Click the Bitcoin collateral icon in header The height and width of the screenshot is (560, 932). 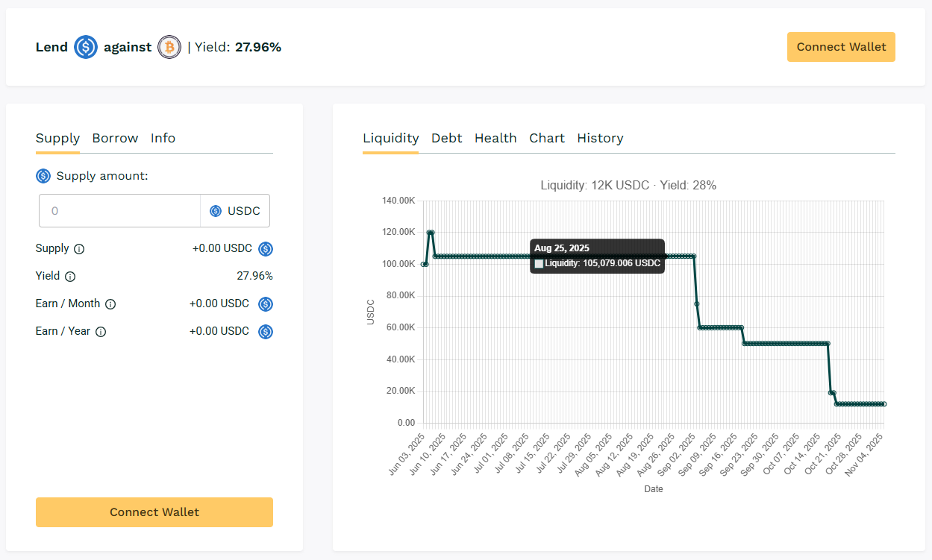(x=169, y=47)
